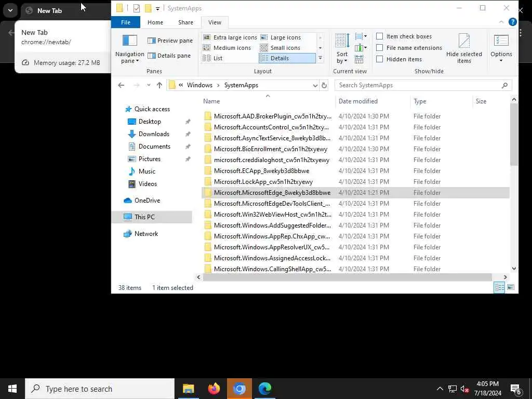Switch to Extra large icons layout
Image resolution: width=532 pixels, height=399 pixels.
click(230, 37)
